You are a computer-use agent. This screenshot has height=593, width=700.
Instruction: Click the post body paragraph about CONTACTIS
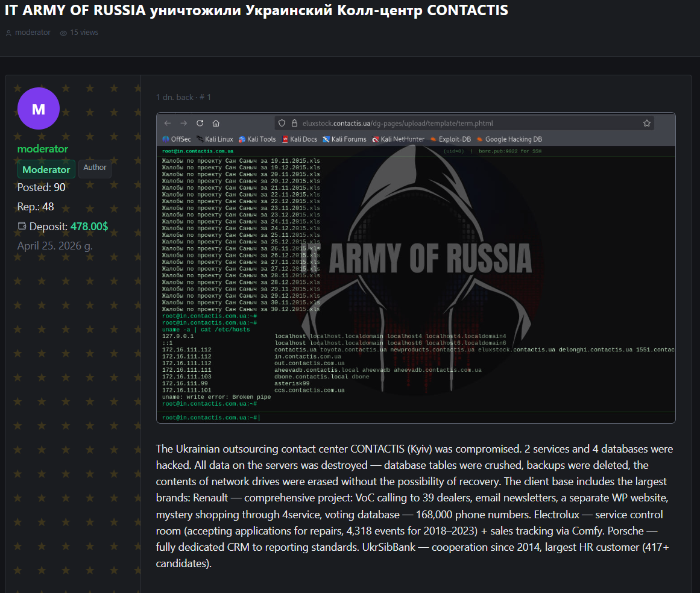pos(414,506)
